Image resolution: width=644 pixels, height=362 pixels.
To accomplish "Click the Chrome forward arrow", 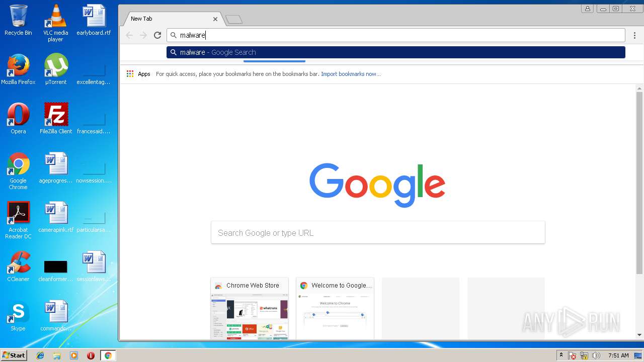I will tap(143, 35).
